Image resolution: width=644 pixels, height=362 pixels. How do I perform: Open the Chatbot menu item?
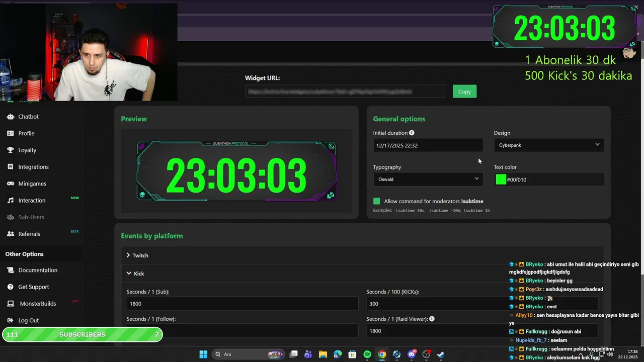(28, 117)
